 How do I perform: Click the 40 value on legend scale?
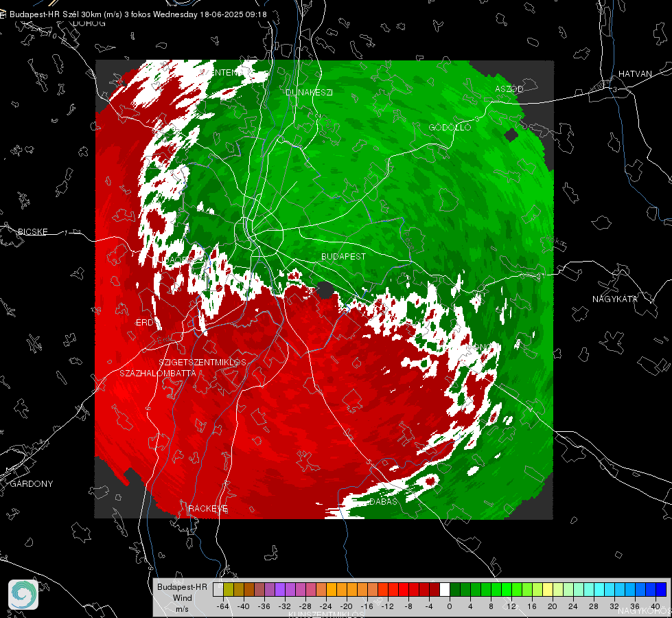click(x=656, y=606)
